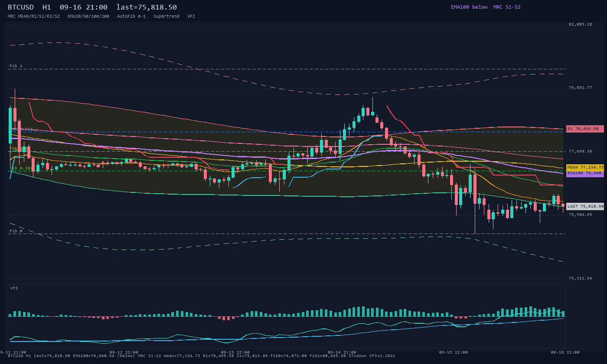
Task: Click the 79,891.77 price axis value
Action: click(x=580, y=88)
